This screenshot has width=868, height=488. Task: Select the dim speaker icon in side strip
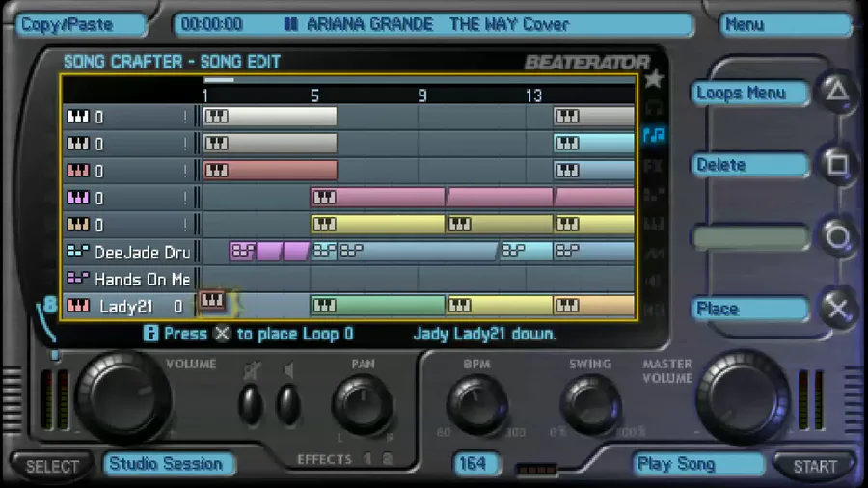pyautogui.click(x=654, y=281)
